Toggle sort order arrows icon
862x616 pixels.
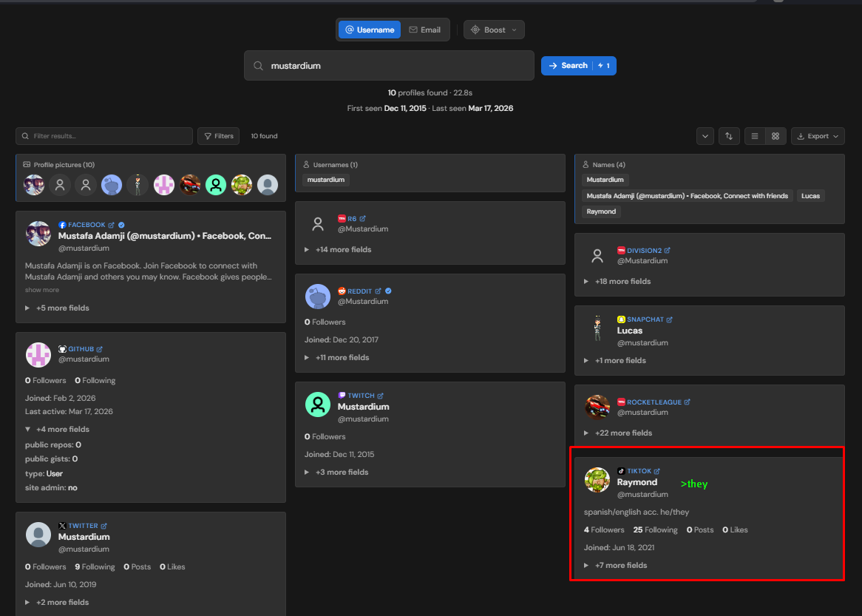click(x=728, y=136)
